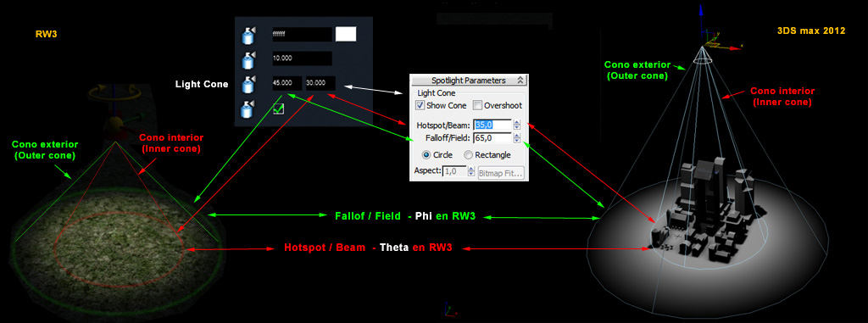Screen dimensions: 868x323
Task: Click the light icon beside the ffffff field
Action: pos(248,35)
